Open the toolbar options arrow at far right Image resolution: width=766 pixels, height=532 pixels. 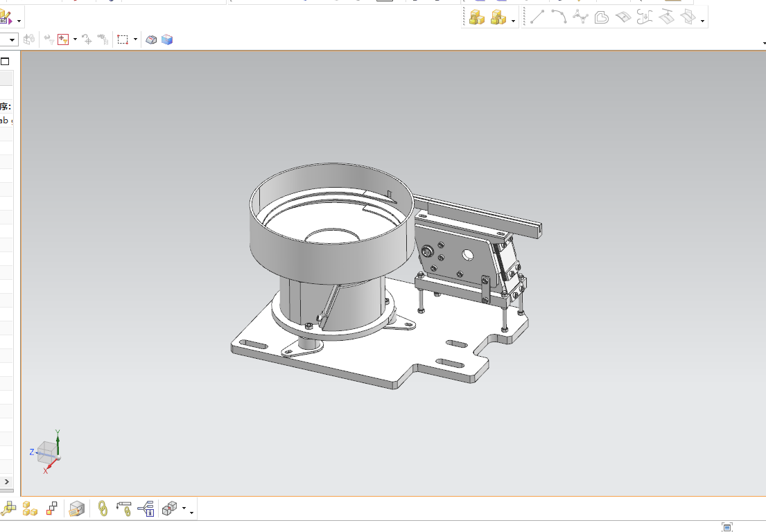tap(763, 44)
